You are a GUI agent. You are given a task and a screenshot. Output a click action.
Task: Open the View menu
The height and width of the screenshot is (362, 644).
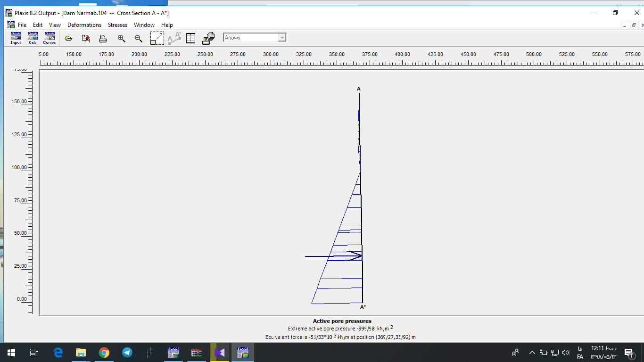[x=55, y=25]
